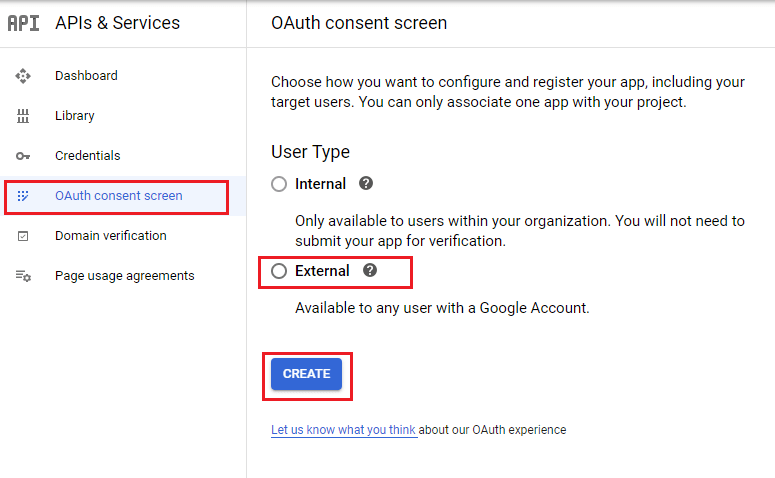Click the Page usage agreements icon
775x478 pixels.
click(x=23, y=276)
